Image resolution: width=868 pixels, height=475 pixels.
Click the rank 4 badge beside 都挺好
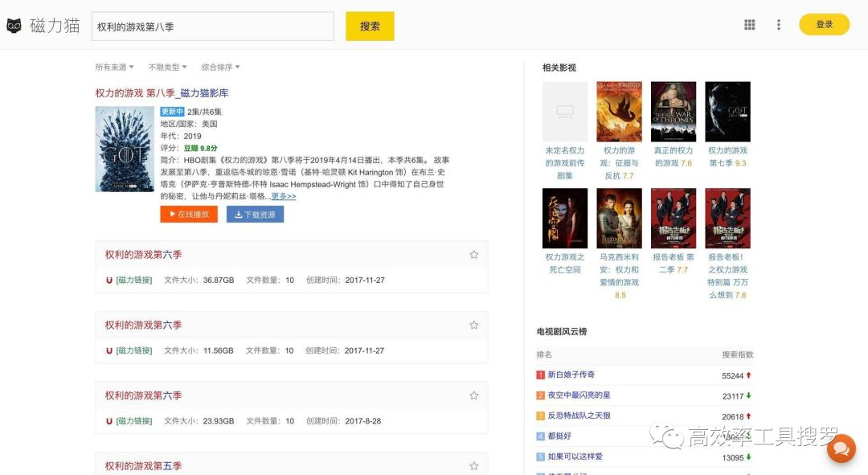pos(541,436)
